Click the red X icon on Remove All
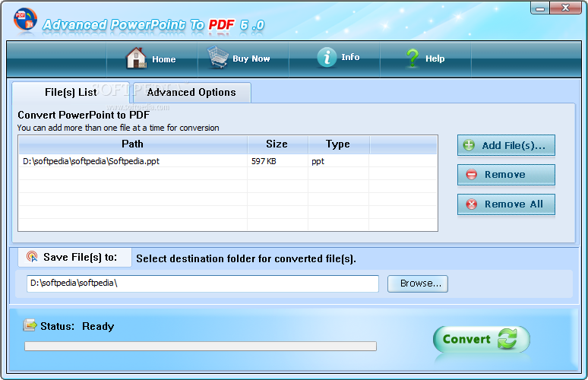This screenshot has height=380, width=588. [x=471, y=204]
